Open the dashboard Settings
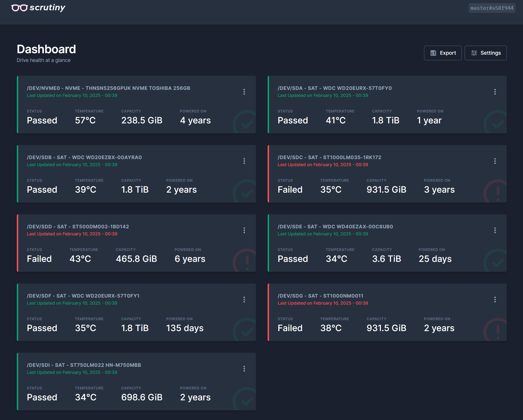 coord(486,53)
